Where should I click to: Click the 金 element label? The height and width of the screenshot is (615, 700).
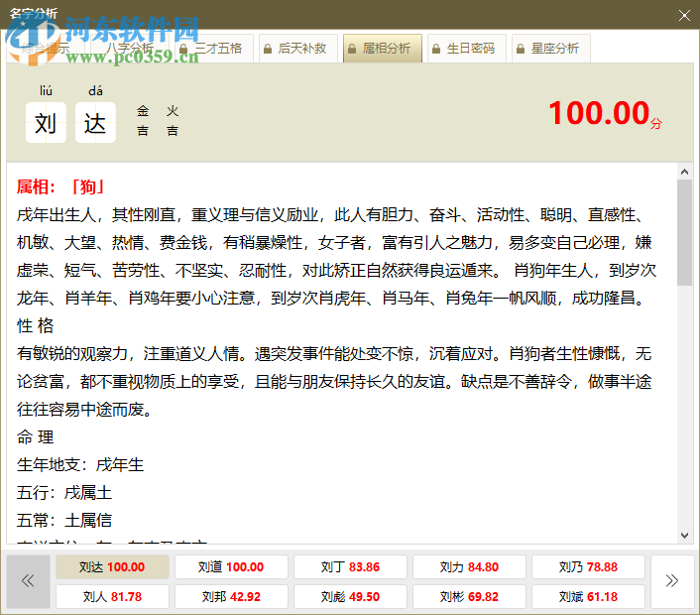pyautogui.click(x=143, y=110)
